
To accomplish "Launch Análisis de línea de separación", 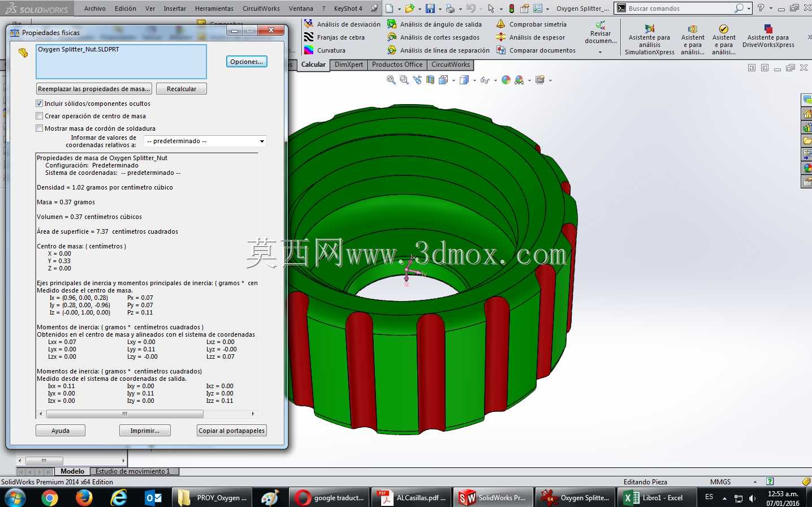I will pyautogui.click(x=438, y=50).
